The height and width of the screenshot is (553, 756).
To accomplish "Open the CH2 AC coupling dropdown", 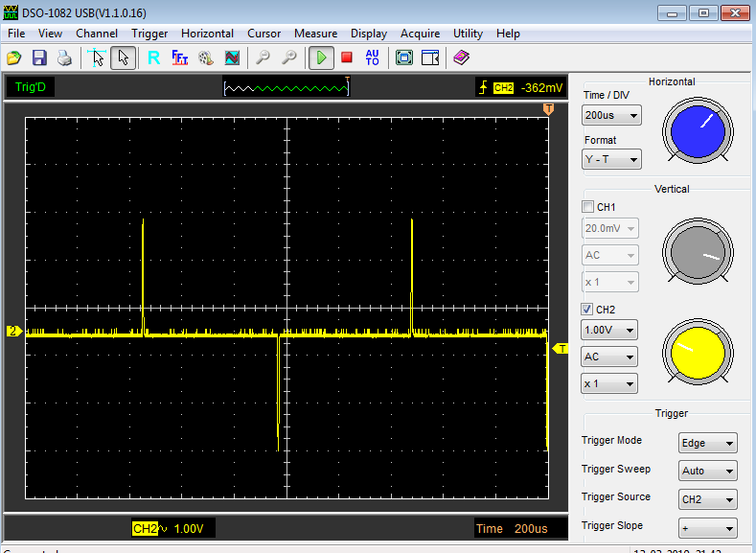I will (x=609, y=357).
